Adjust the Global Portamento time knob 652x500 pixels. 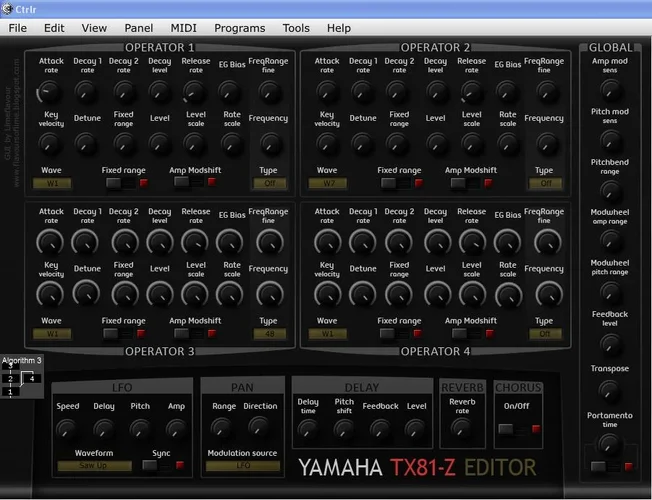(609, 441)
